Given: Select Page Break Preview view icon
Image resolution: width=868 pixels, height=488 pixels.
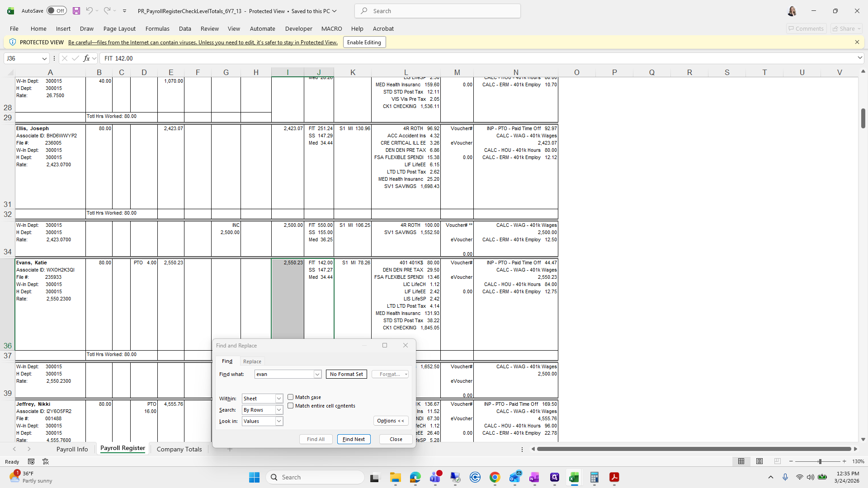Looking at the screenshot, I should click(777, 461).
